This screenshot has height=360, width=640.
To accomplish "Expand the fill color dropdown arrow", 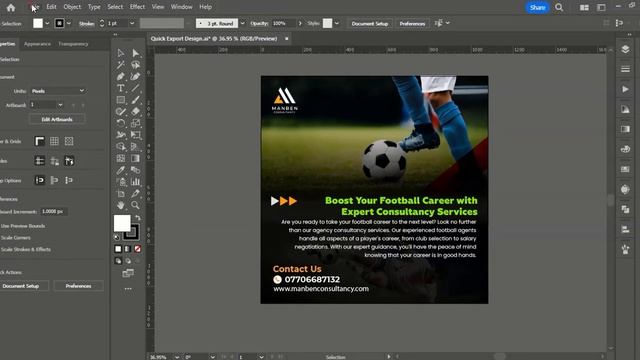I will tap(47, 23).
